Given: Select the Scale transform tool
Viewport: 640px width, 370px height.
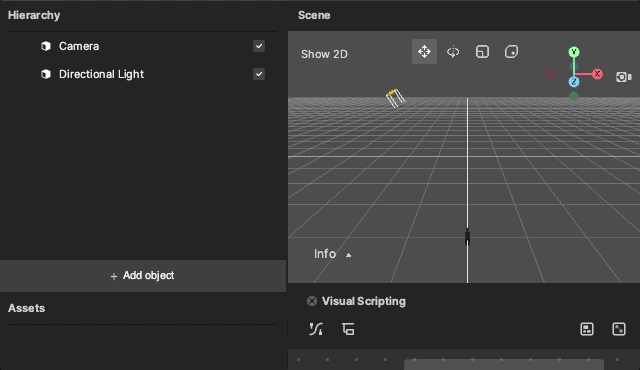Looking at the screenshot, I should click(482, 52).
